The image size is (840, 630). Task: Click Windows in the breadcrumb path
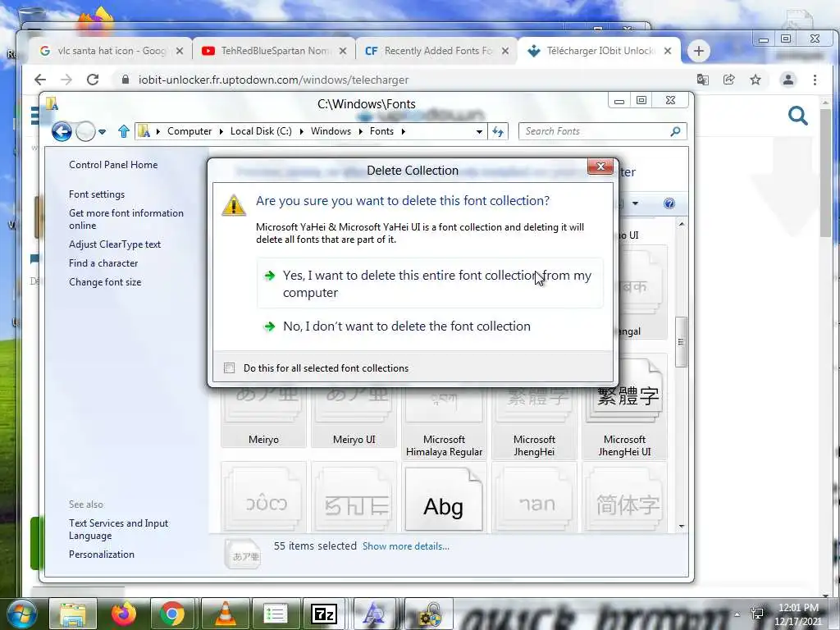[331, 131]
